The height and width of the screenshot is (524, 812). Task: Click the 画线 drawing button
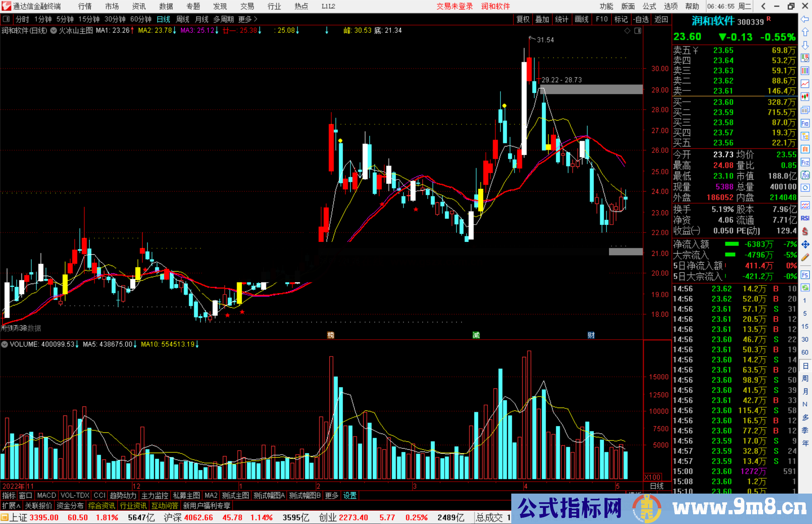[582, 19]
